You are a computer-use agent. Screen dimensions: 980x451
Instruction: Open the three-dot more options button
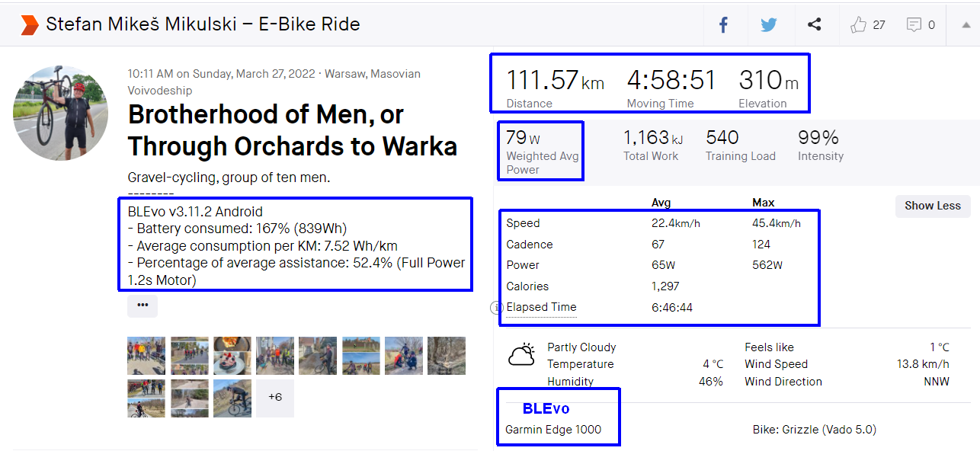[x=143, y=305]
